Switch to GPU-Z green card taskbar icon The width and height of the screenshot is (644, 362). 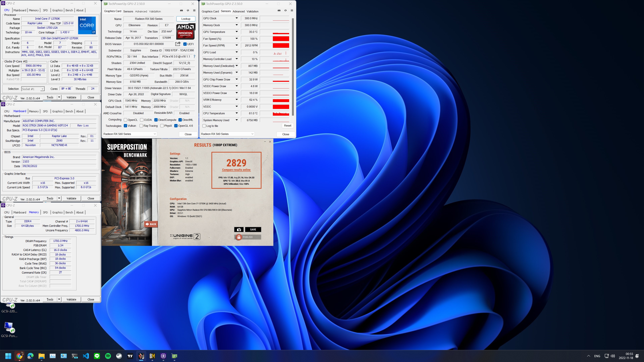(174, 356)
